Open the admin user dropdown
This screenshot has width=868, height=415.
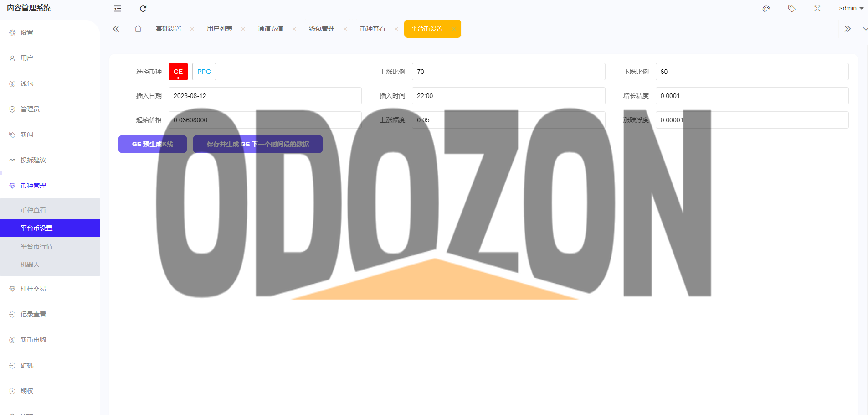point(851,8)
